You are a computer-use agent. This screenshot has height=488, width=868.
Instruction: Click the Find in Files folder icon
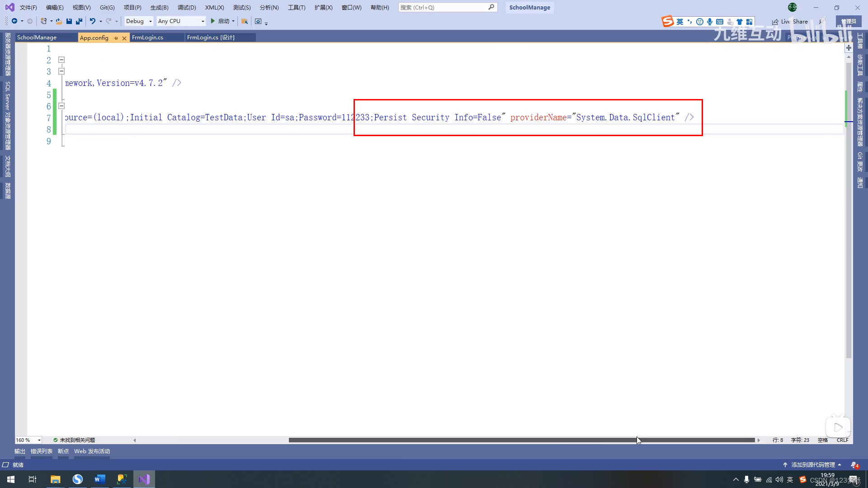click(x=245, y=21)
